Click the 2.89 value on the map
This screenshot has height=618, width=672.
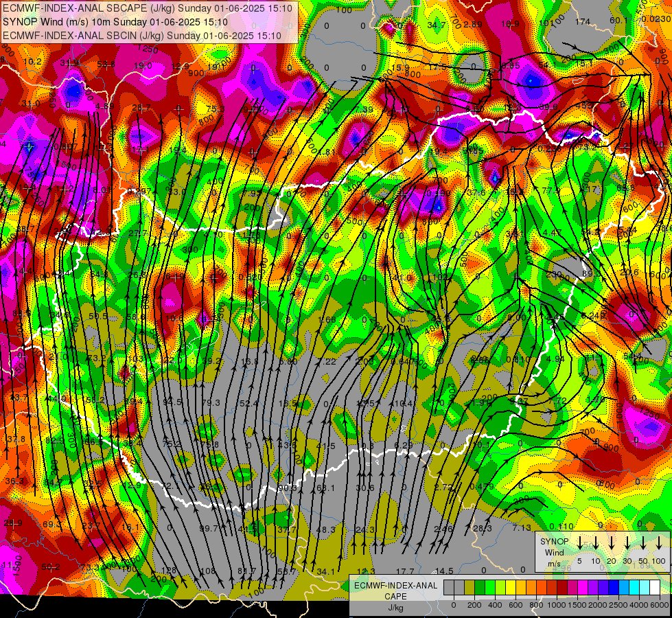[x=473, y=24]
